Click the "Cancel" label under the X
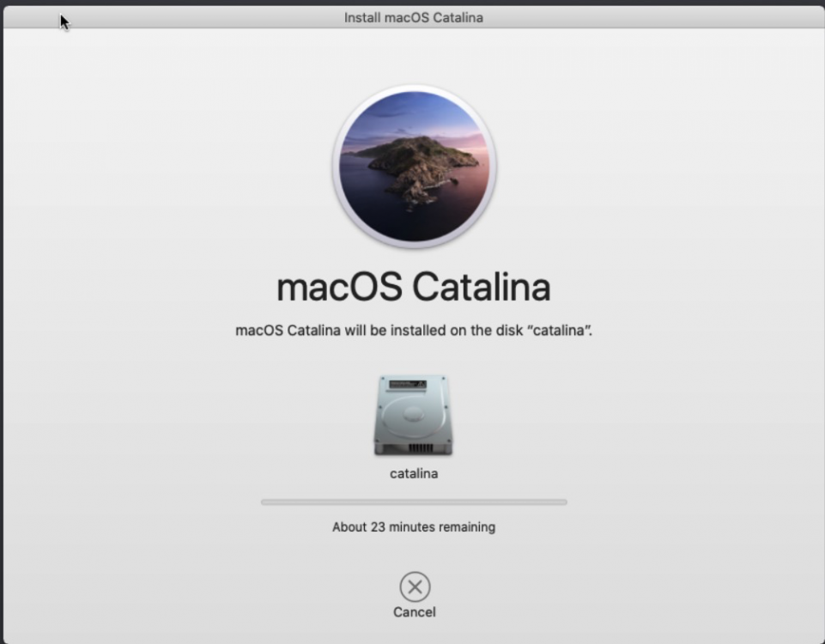 coord(415,612)
